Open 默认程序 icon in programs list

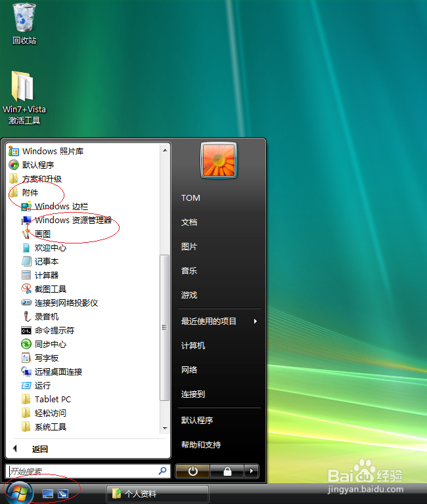14,165
